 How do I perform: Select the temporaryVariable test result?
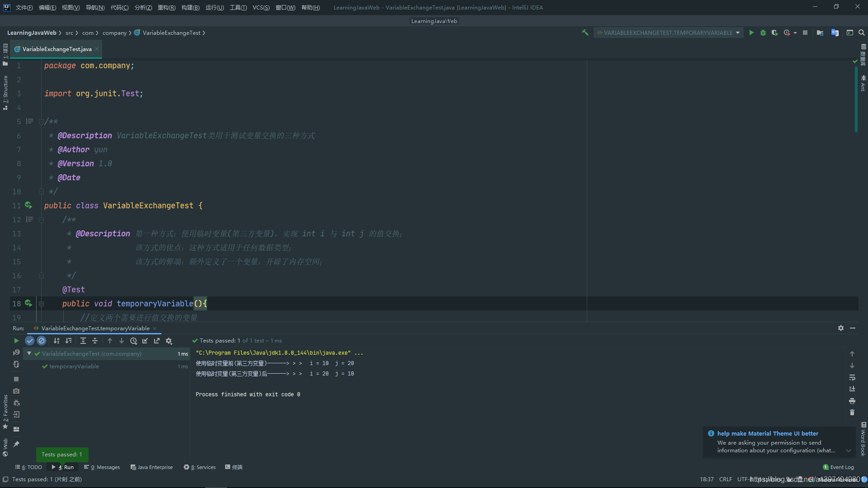(x=74, y=366)
